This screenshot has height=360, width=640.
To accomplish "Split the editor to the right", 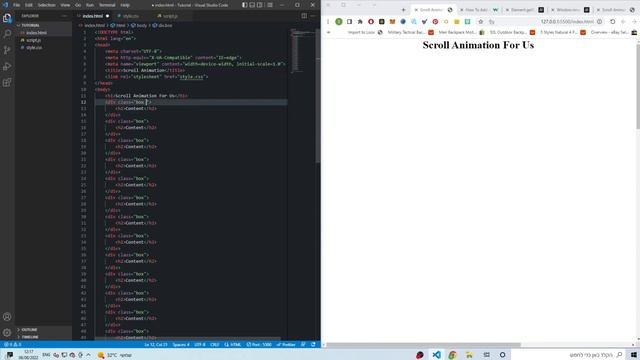I will (304, 16).
